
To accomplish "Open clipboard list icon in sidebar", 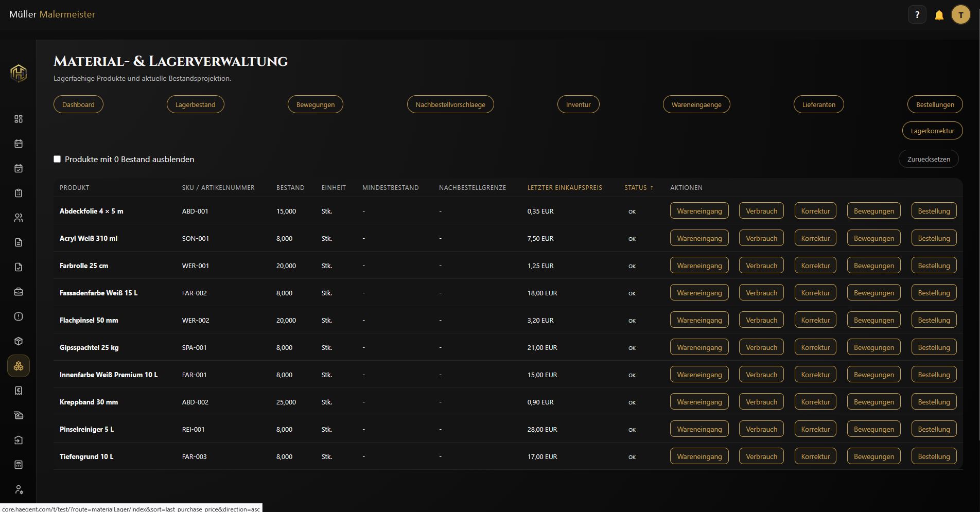I will click(19, 193).
